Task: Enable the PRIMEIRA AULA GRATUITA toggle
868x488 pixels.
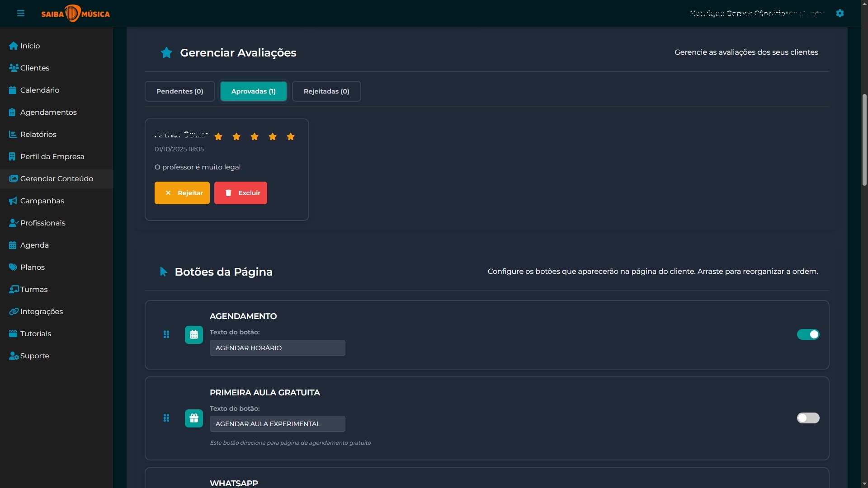Action: point(808,418)
